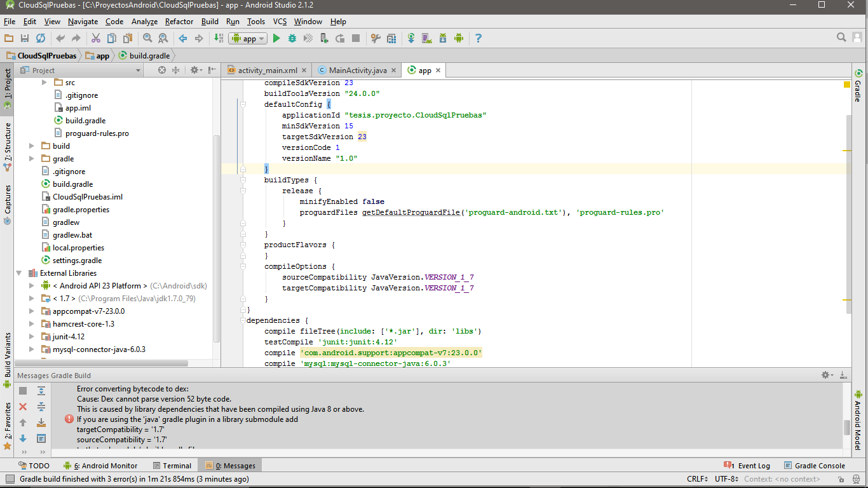Click Collapse All icon in Project panel

click(176, 70)
